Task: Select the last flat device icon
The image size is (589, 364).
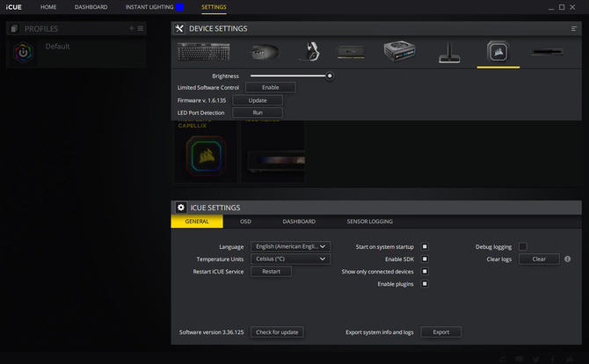Action: tap(548, 52)
